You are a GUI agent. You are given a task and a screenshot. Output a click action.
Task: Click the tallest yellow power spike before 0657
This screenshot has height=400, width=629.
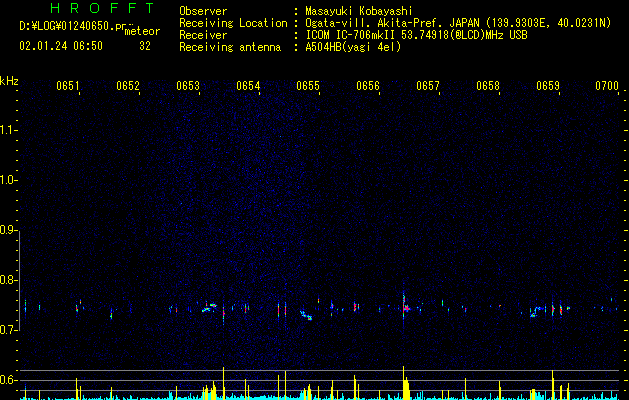click(404, 382)
